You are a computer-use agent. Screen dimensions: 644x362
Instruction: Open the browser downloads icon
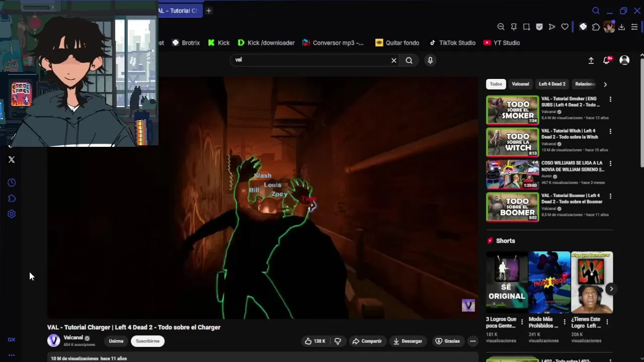(622, 27)
